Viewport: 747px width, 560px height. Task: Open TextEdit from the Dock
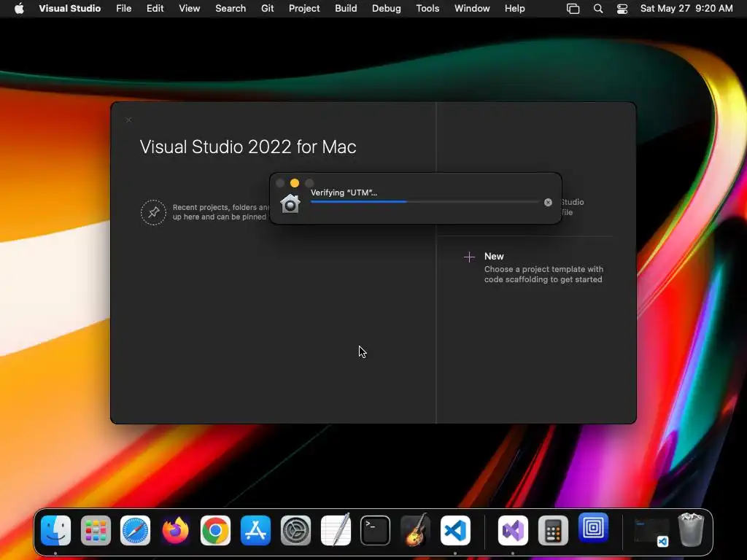(x=336, y=530)
